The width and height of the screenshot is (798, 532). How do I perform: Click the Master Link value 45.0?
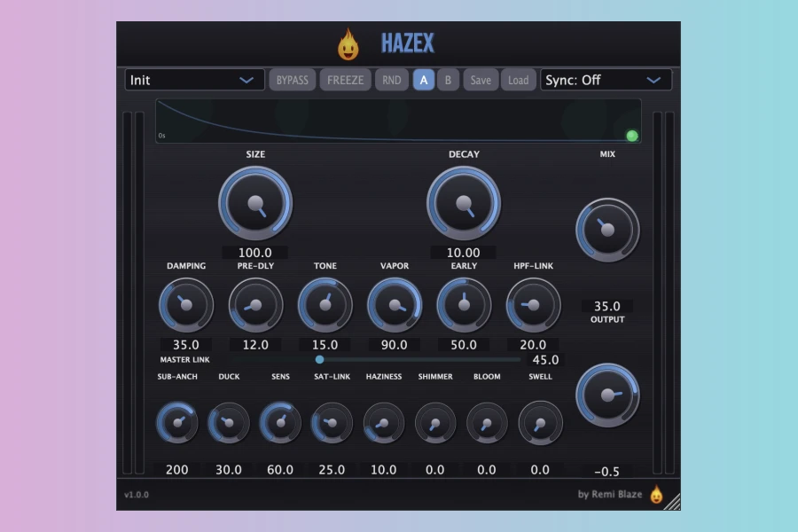coord(545,360)
